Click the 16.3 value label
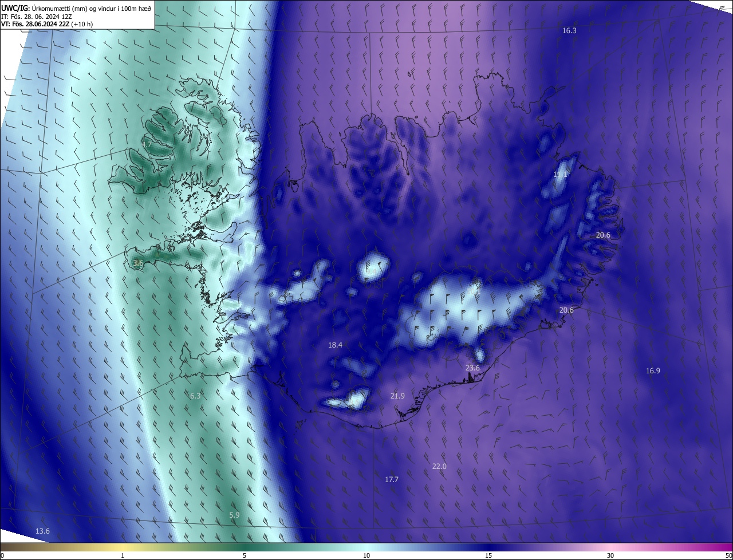733x560 pixels. [569, 31]
